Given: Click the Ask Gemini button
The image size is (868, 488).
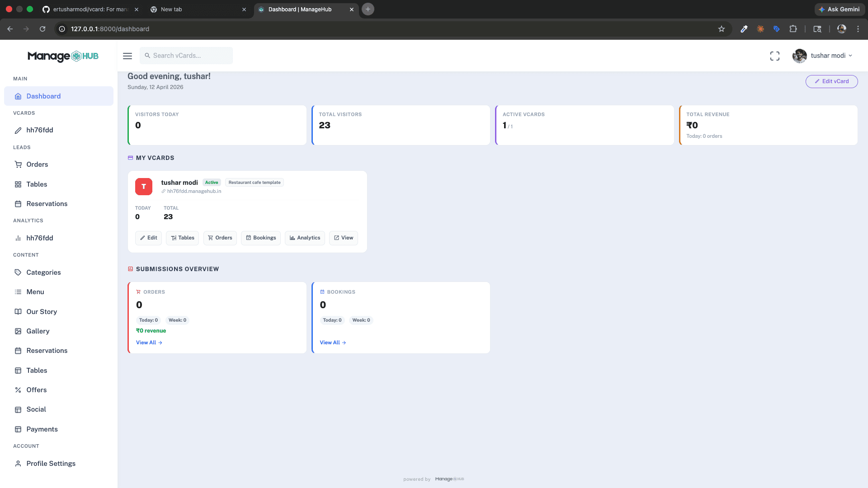Looking at the screenshot, I should pos(840,9).
